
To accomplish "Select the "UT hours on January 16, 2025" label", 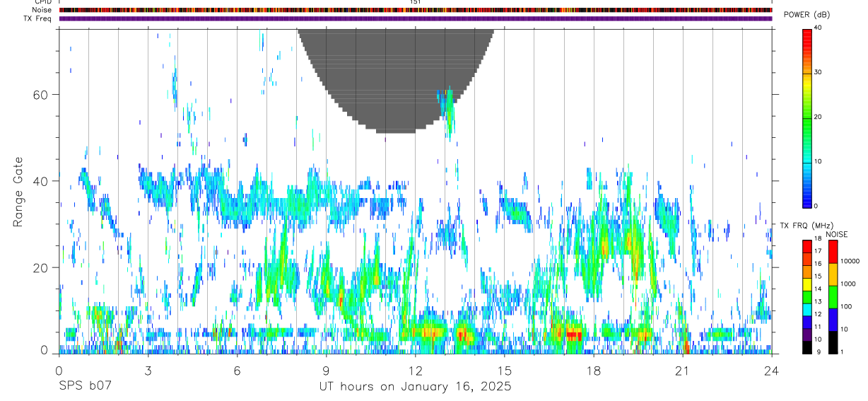I will (x=416, y=387).
